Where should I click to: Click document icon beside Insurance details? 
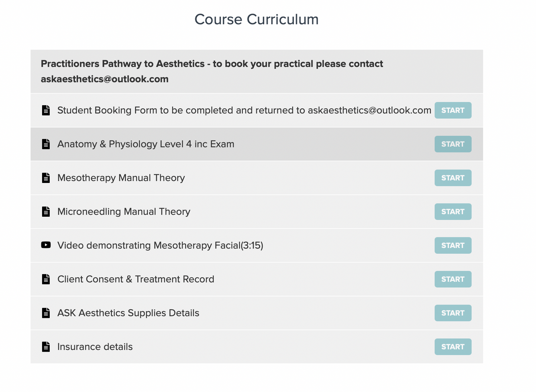coord(46,347)
